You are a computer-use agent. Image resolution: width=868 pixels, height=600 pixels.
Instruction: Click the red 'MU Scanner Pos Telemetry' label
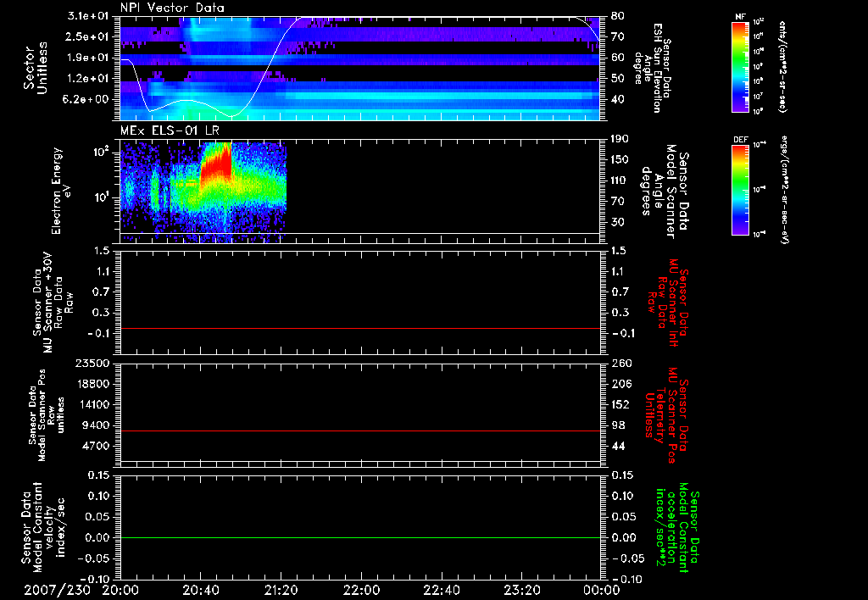tap(666, 416)
